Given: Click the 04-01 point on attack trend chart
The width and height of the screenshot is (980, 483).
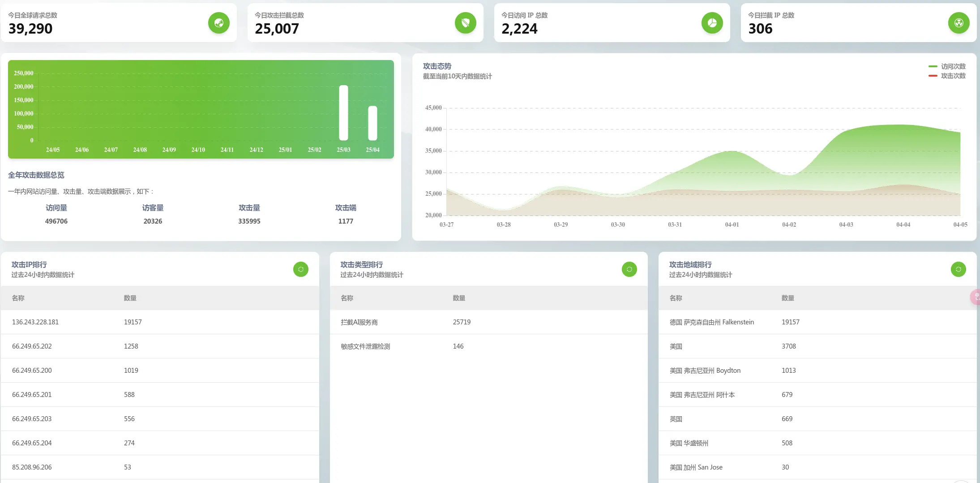Looking at the screenshot, I should coord(732,151).
